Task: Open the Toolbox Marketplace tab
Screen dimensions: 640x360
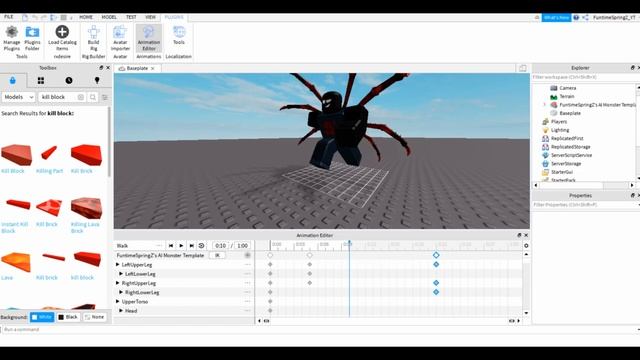Action: point(13,80)
